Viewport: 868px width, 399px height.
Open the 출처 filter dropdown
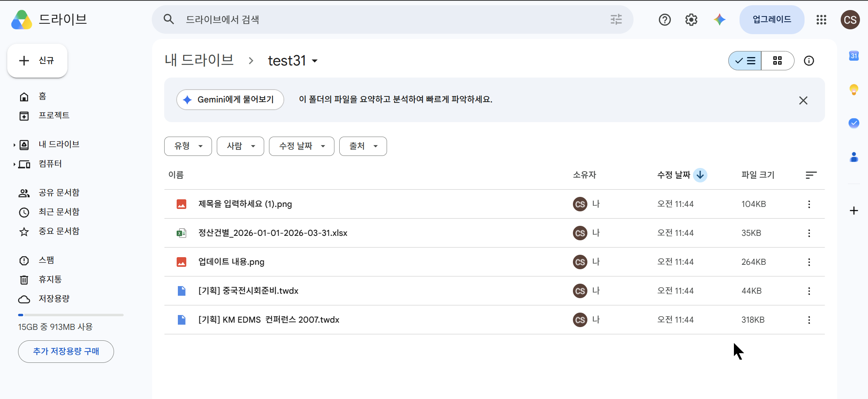tap(363, 146)
